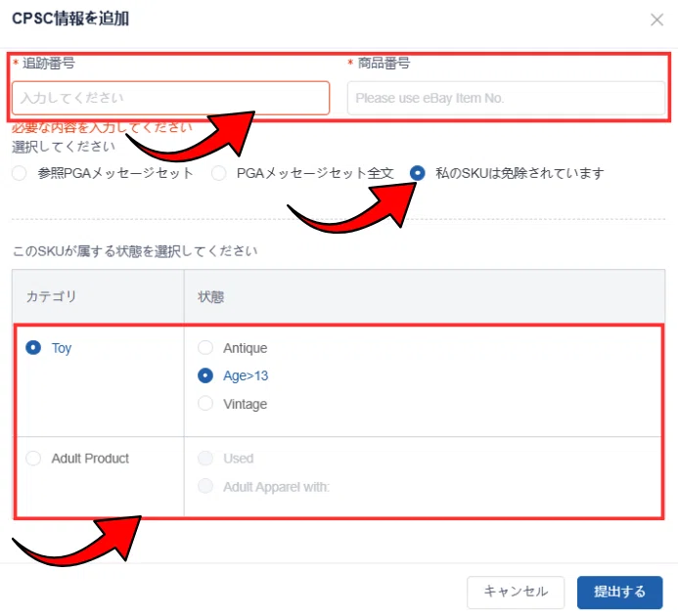
Task: Choose the Adult Apparel with: radio button
Action: point(205,486)
